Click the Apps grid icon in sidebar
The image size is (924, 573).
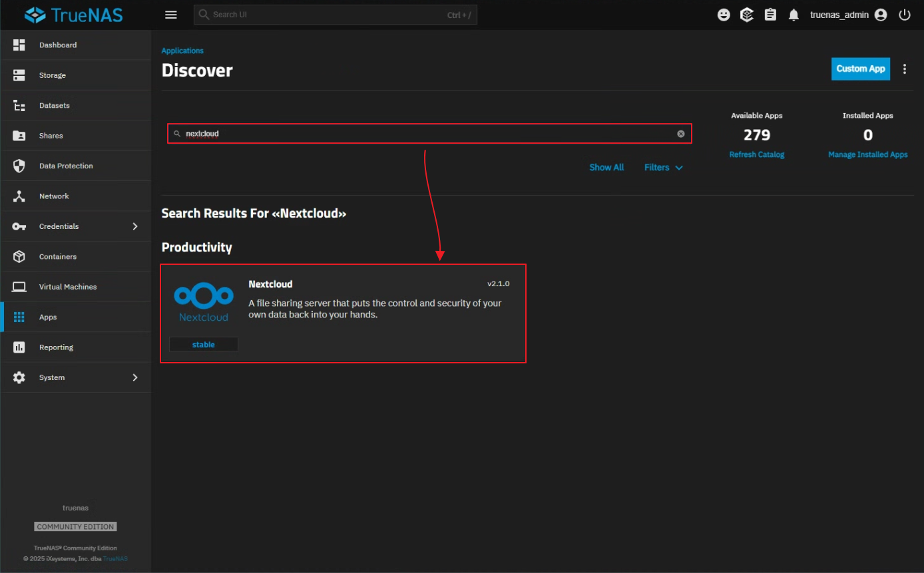coord(19,317)
